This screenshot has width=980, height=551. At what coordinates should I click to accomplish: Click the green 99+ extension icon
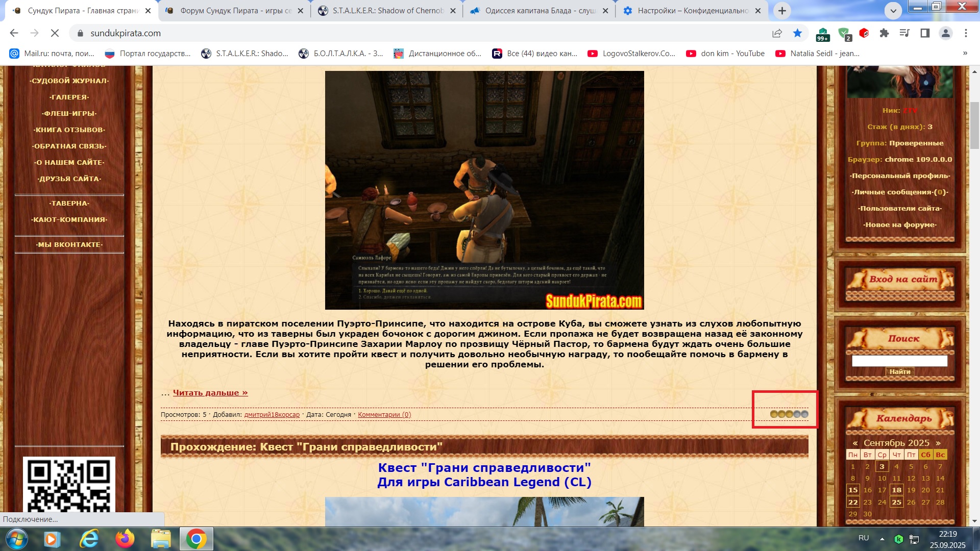[823, 34]
